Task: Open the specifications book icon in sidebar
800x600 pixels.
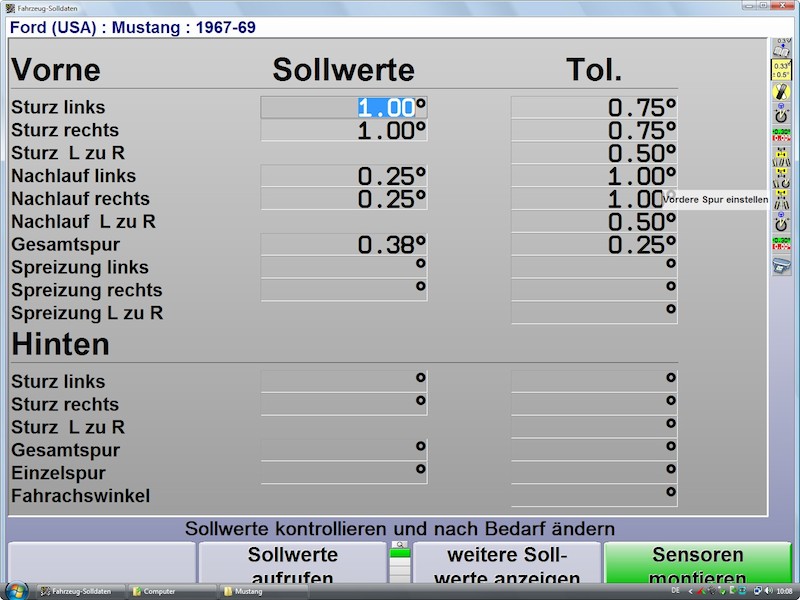Action: pyautogui.click(x=781, y=48)
